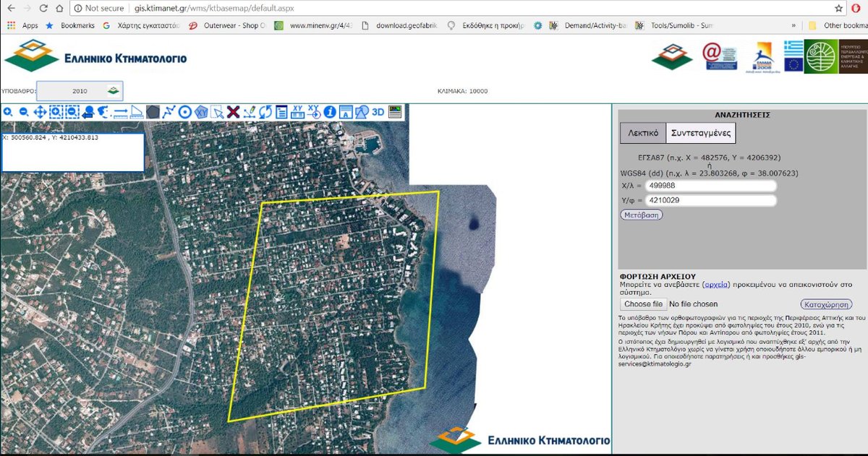Select the draw polyline tool

point(169,112)
